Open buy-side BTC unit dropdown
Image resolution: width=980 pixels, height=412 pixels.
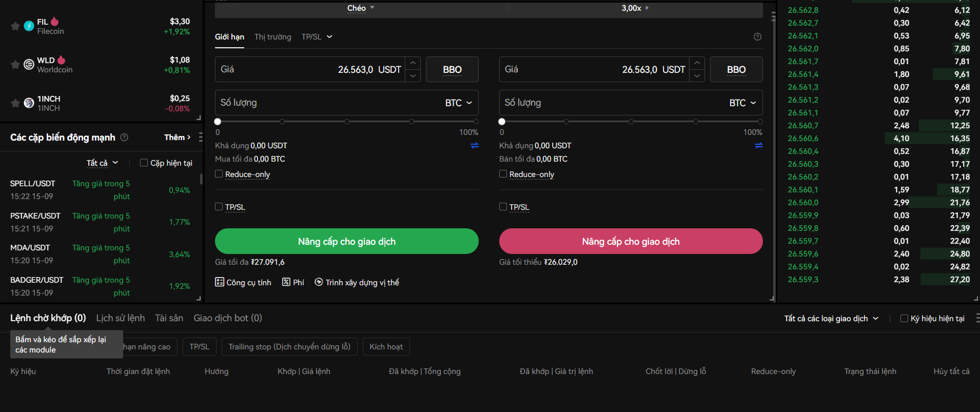coord(458,103)
